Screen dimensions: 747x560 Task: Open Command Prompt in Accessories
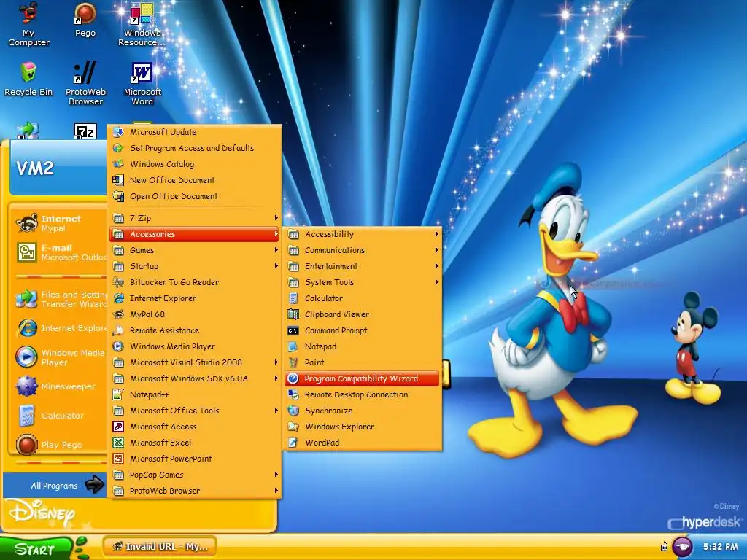pos(363,330)
